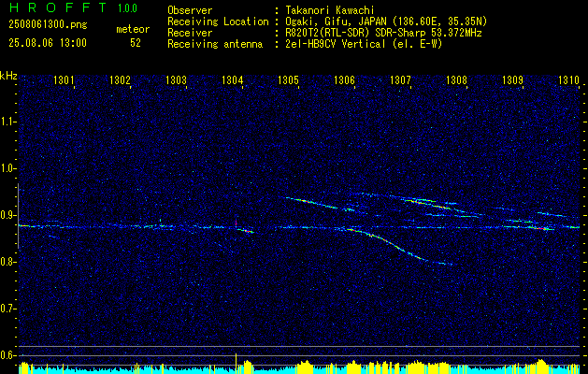The image size is (588, 374).
Task: Click the kHz axis unit label
Action: 8,76
